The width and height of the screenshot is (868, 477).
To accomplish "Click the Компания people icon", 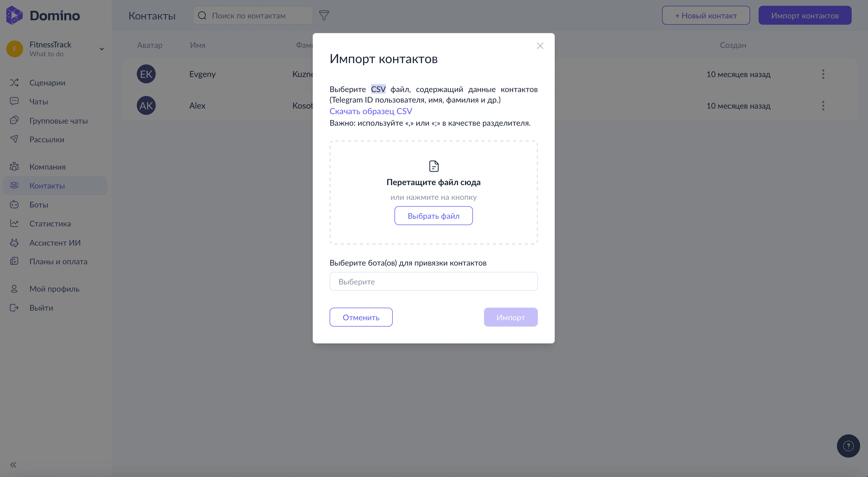I will 14,166.
